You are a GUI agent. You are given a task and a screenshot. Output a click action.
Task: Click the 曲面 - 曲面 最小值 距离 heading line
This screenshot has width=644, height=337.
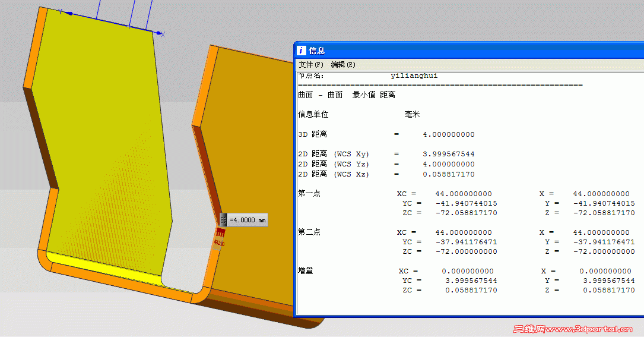pyautogui.click(x=347, y=95)
